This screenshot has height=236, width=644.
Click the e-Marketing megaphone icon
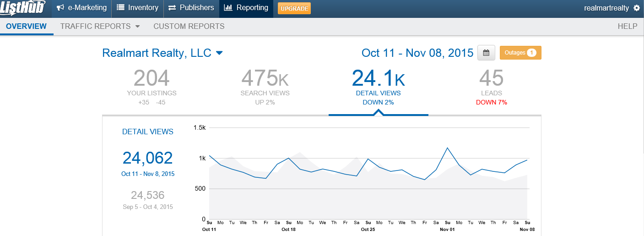pos(60,8)
